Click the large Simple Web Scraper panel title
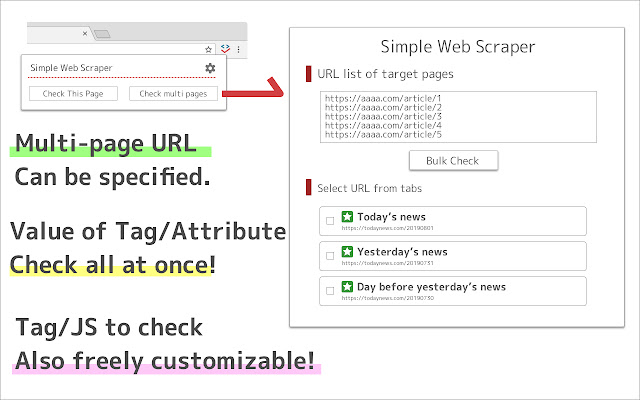Image resolution: width=640 pixels, height=400 pixels. tap(458, 47)
